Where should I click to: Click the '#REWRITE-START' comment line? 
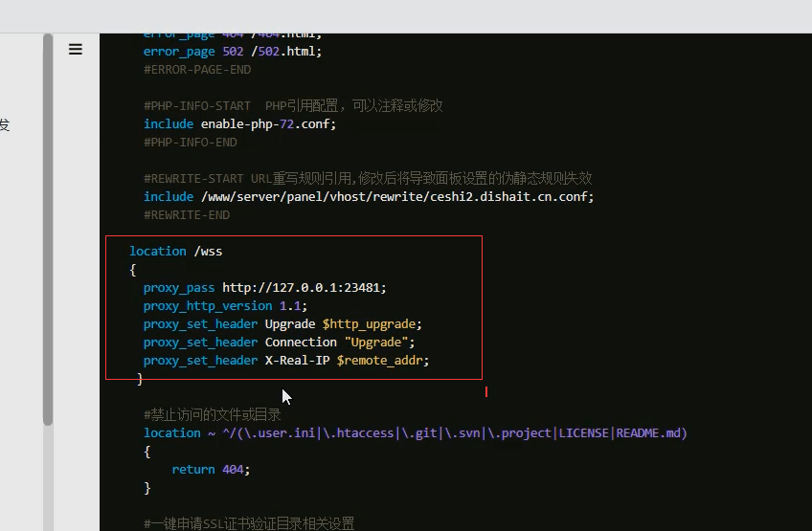pos(368,178)
